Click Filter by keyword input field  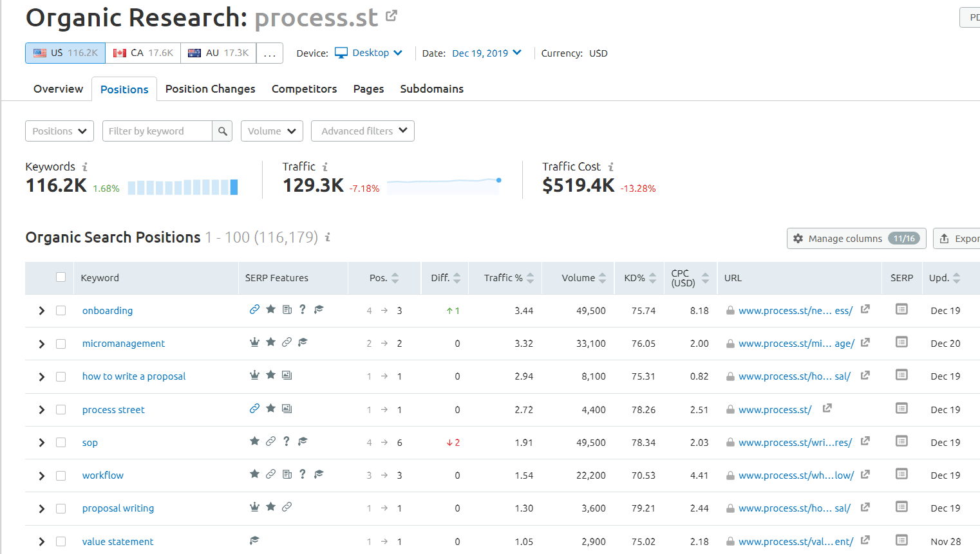point(158,131)
